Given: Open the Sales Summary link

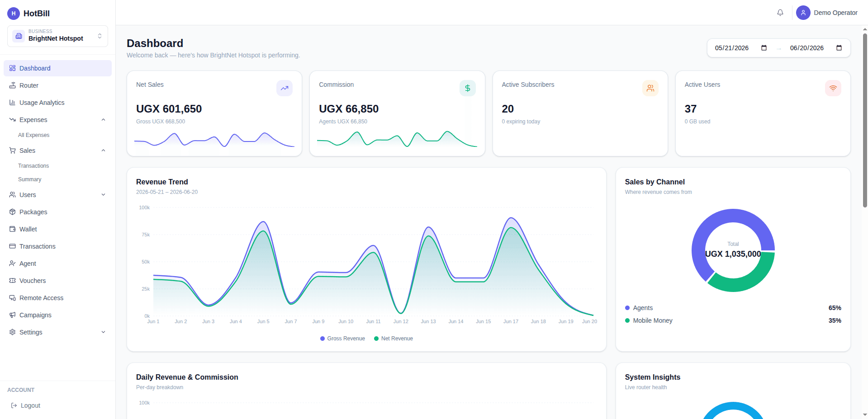Looking at the screenshot, I should (29, 179).
